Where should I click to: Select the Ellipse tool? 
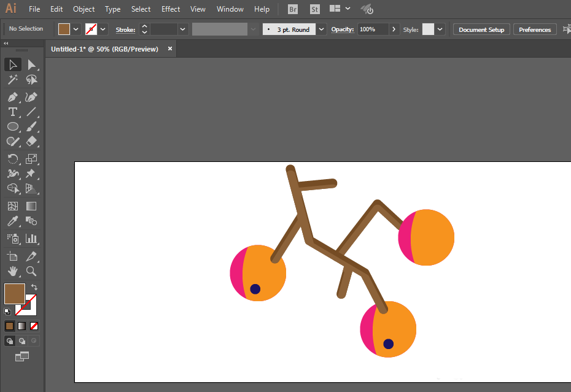pyautogui.click(x=13, y=126)
